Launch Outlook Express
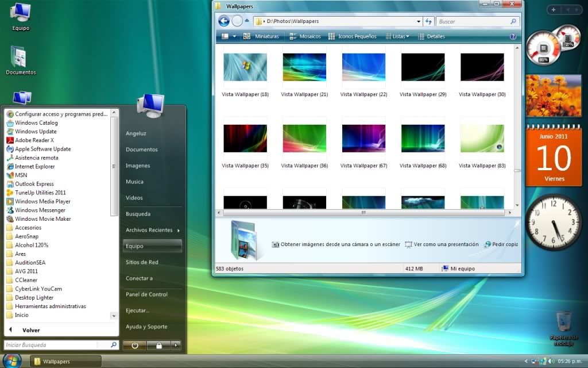Image resolution: width=588 pixels, height=368 pixels. click(x=30, y=183)
